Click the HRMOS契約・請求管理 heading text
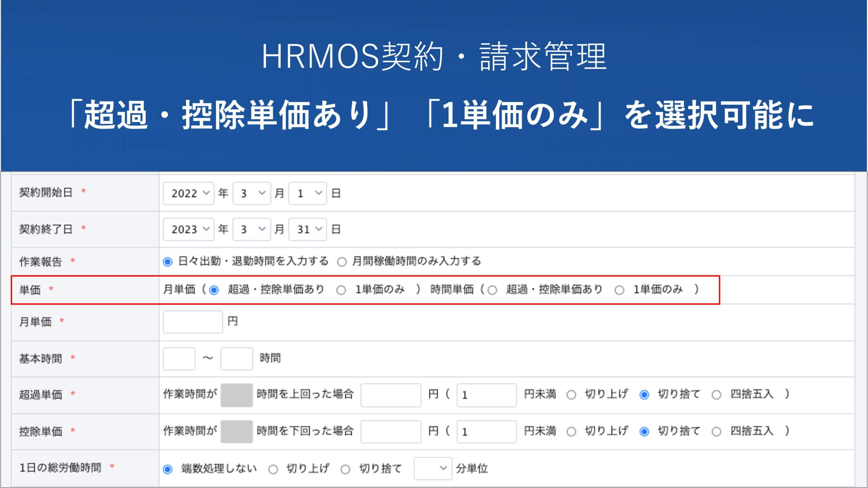The width and height of the screenshot is (868, 488). click(434, 57)
